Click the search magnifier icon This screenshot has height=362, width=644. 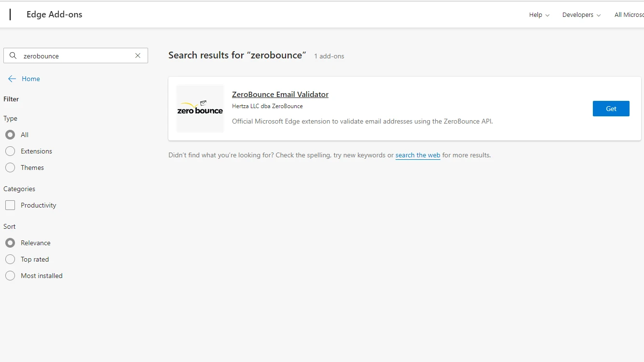[13, 56]
